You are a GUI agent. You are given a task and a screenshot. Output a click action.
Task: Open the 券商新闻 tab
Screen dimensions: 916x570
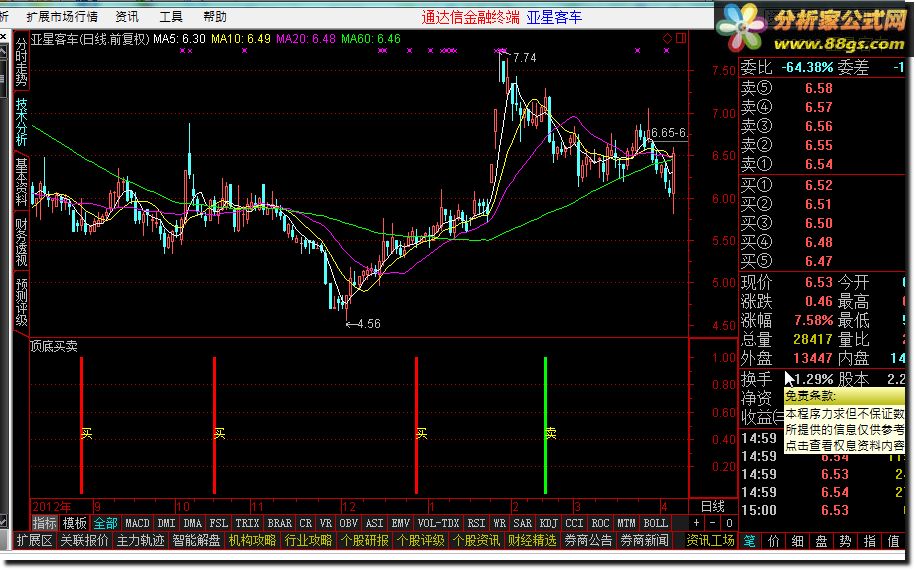(644, 541)
